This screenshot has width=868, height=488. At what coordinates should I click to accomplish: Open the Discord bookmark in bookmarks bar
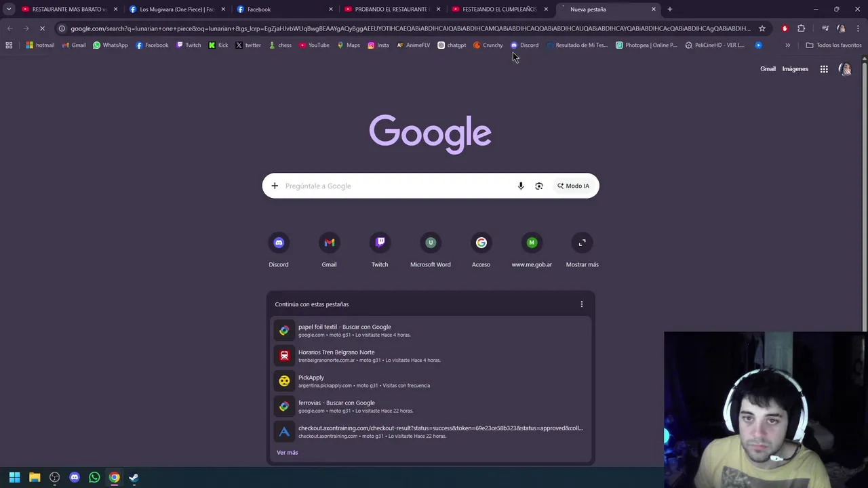pyautogui.click(x=525, y=45)
